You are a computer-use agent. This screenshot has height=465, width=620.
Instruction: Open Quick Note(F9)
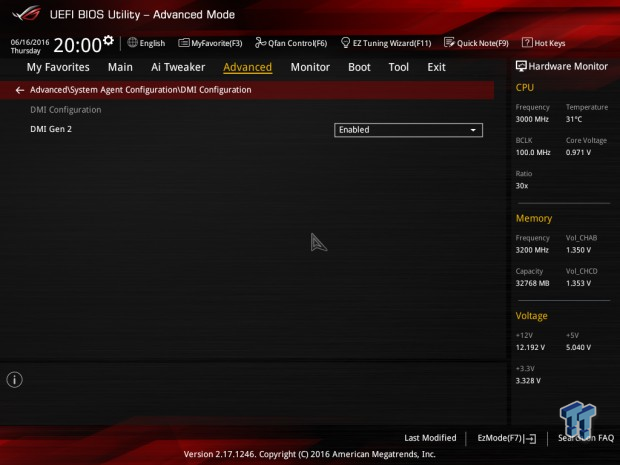click(x=476, y=43)
